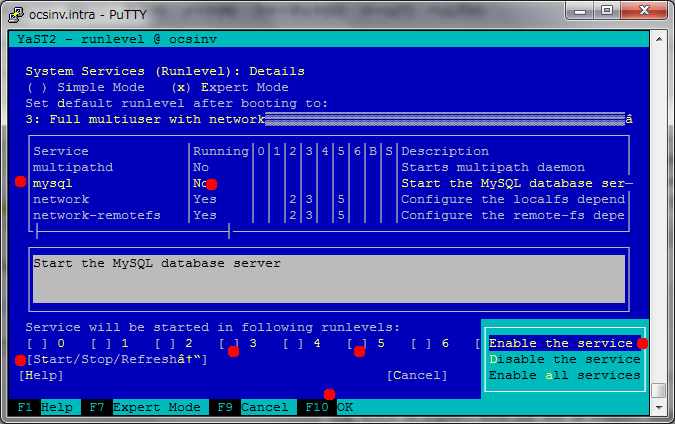The height and width of the screenshot is (424, 675).
Task: Open the default runlevel combo box
Action: 328,119
